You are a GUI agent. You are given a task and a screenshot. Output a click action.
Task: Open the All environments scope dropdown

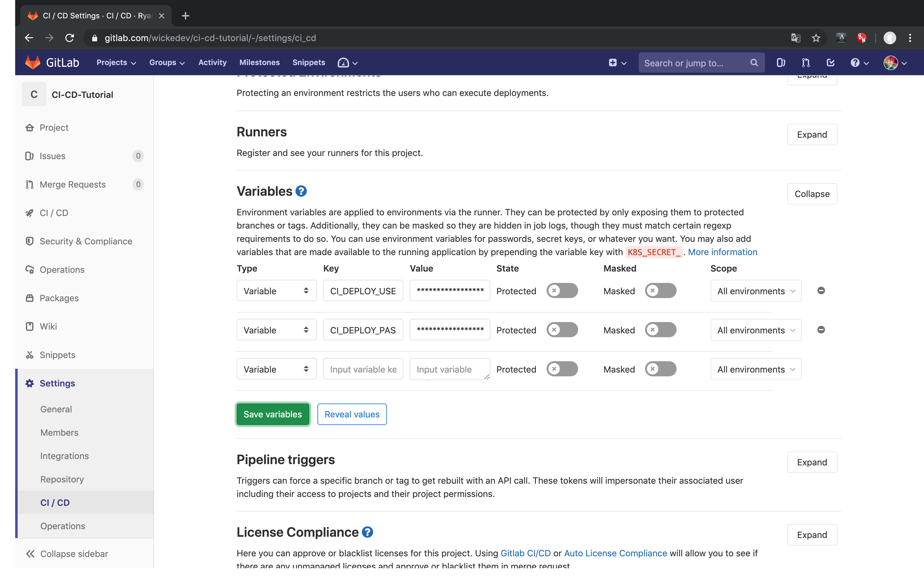[x=755, y=291]
